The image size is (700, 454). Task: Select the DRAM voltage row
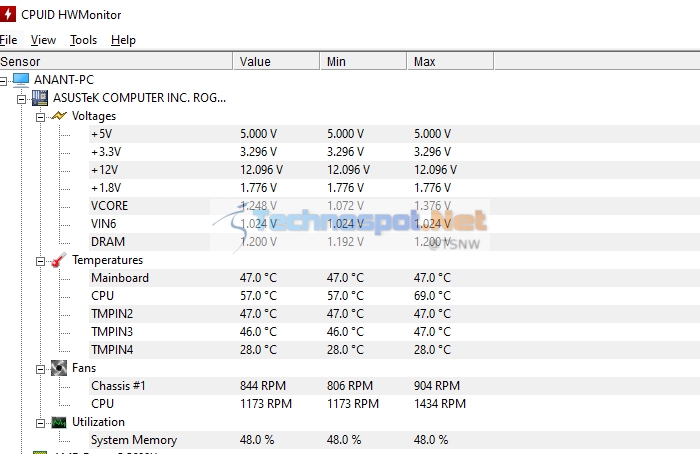394,242
